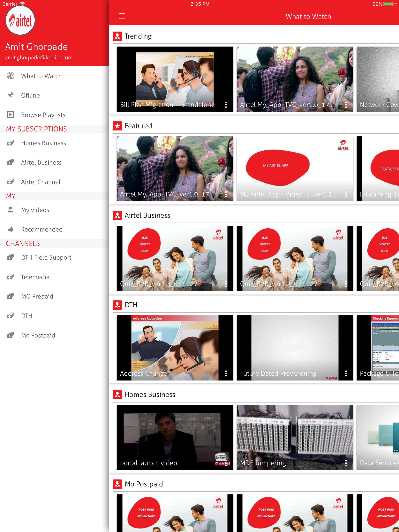399x532 pixels.
Task: Open options for Future Dated Provisioning
Action: [x=346, y=373]
